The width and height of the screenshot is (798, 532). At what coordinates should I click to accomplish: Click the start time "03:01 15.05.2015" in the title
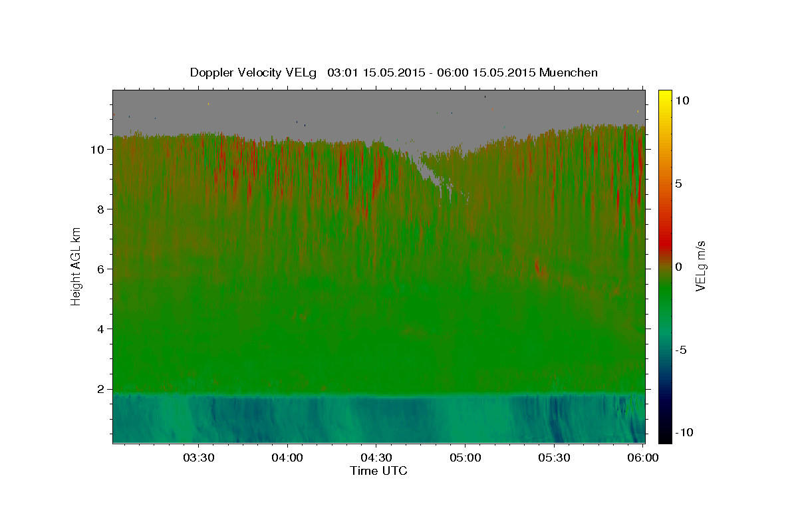(x=375, y=72)
